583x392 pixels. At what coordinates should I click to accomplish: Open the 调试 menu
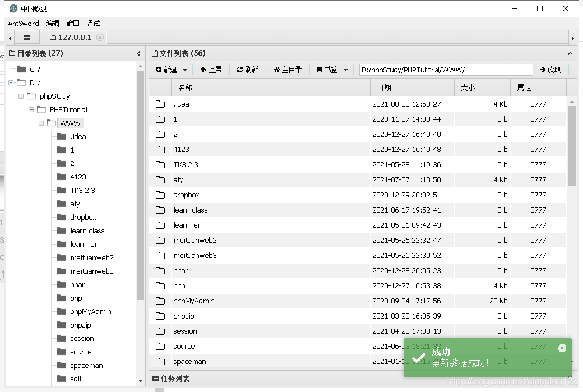(93, 24)
